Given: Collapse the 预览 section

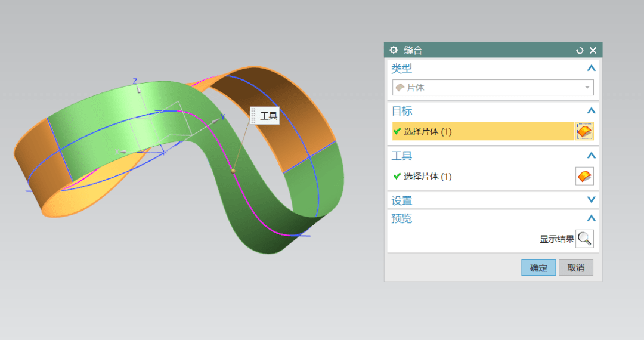Looking at the screenshot, I should 591,218.
